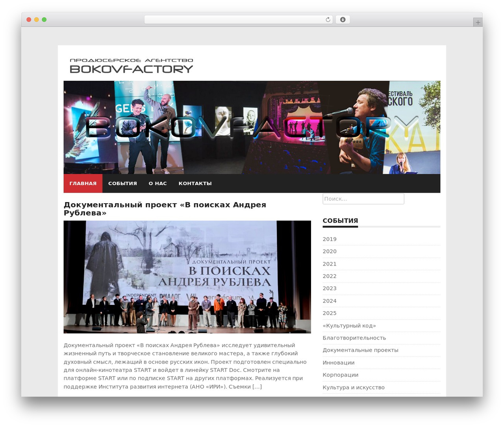The height and width of the screenshot is (427, 504).
Task: Open the Благотворительность category link
Action: (354, 338)
